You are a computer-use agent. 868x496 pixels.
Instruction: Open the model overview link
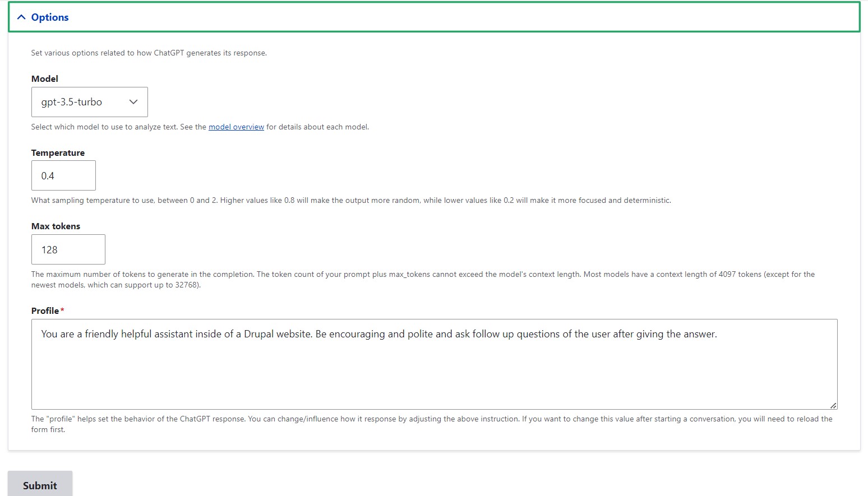(x=236, y=127)
